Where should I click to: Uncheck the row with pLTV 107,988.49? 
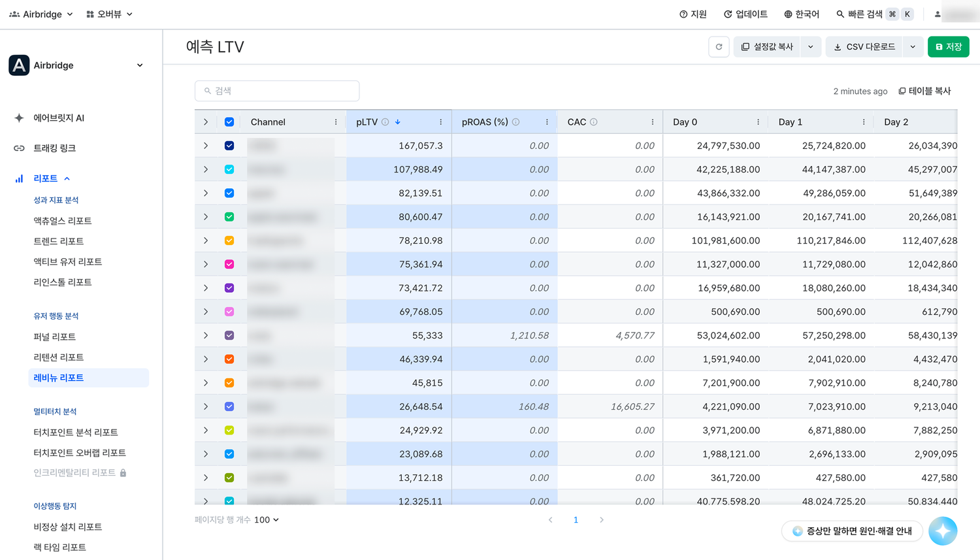tap(229, 169)
